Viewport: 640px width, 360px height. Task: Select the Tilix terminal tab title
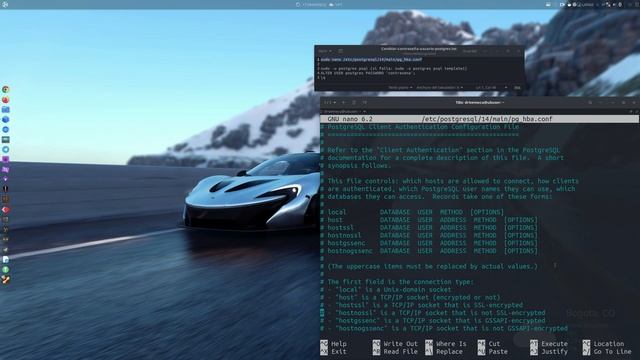coord(341,111)
